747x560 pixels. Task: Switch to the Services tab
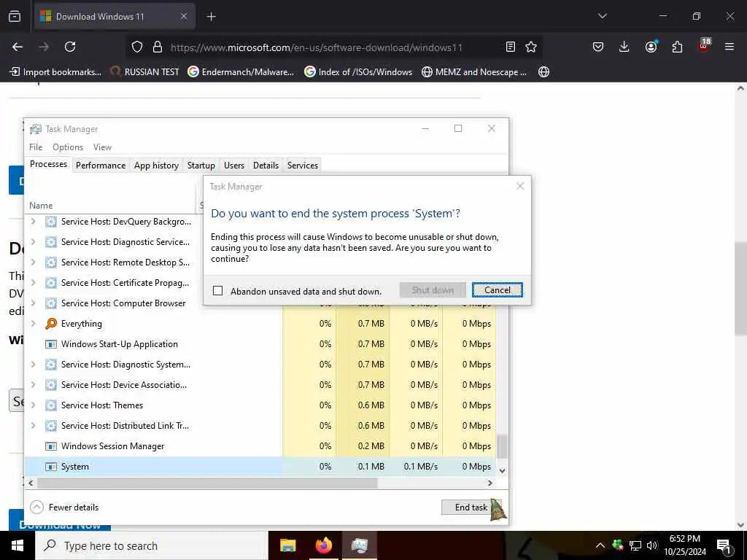click(x=303, y=166)
